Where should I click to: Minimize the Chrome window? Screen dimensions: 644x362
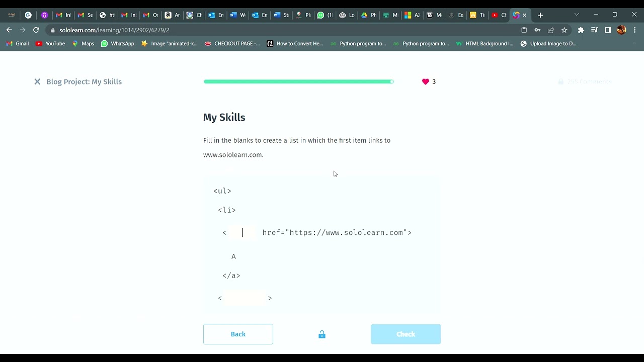596,15
